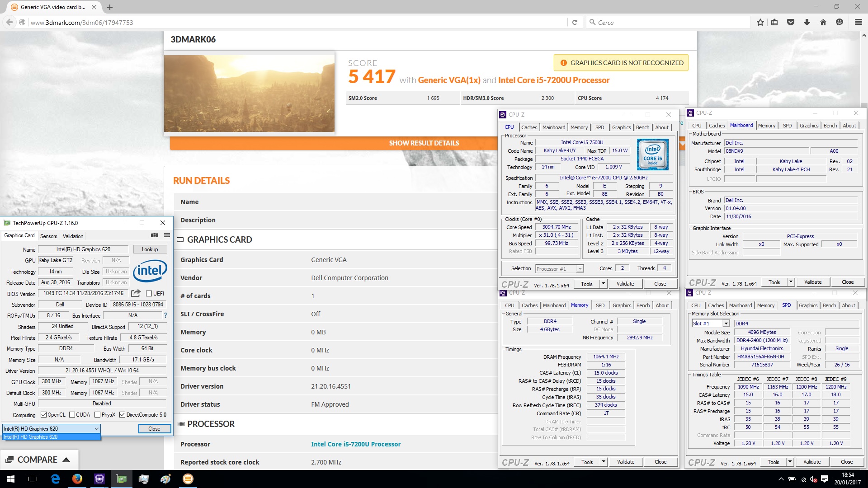
Task: Click the GPU-Z Close button
Action: (154, 428)
